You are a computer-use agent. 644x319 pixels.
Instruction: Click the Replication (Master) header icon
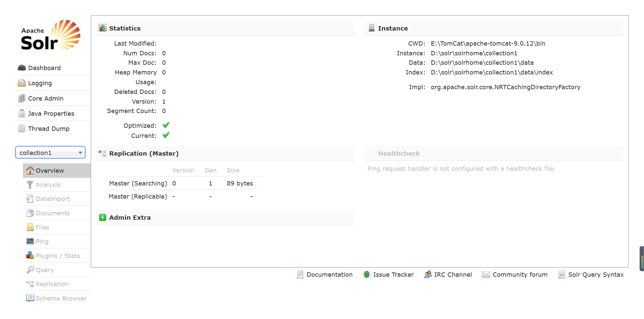tap(103, 153)
